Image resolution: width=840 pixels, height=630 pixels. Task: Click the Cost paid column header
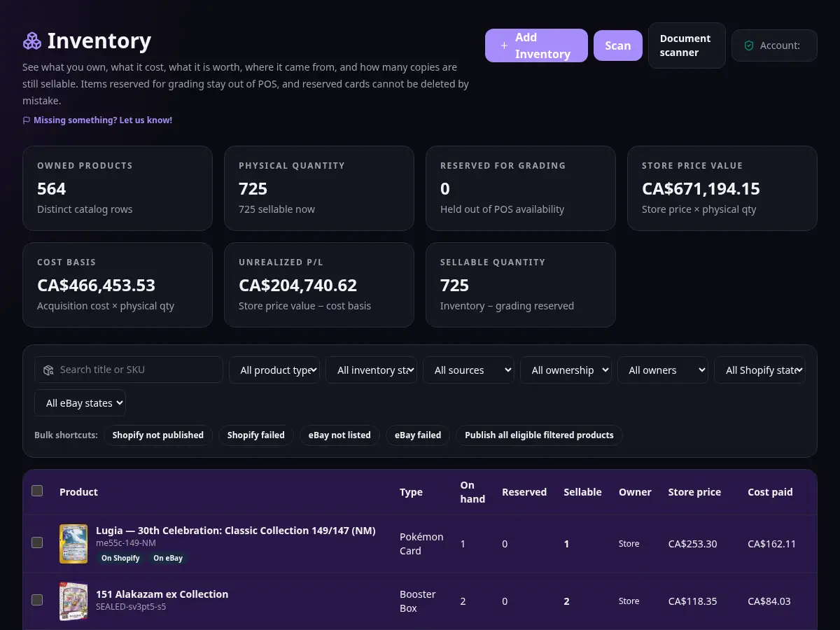pos(770,492)
